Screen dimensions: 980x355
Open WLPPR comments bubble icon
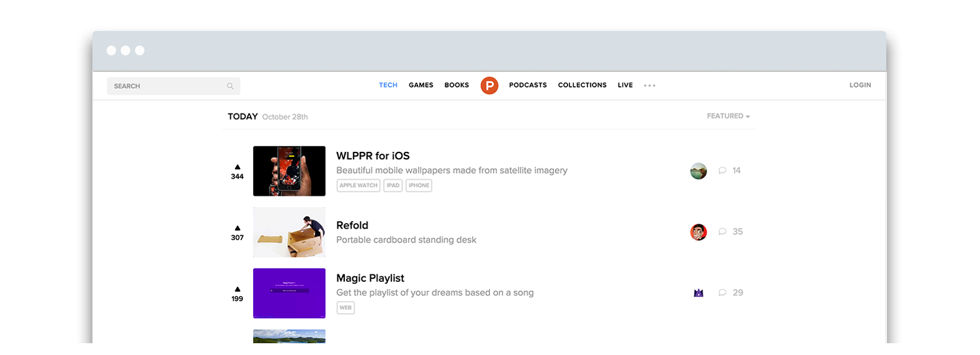(x=722, y=170)
